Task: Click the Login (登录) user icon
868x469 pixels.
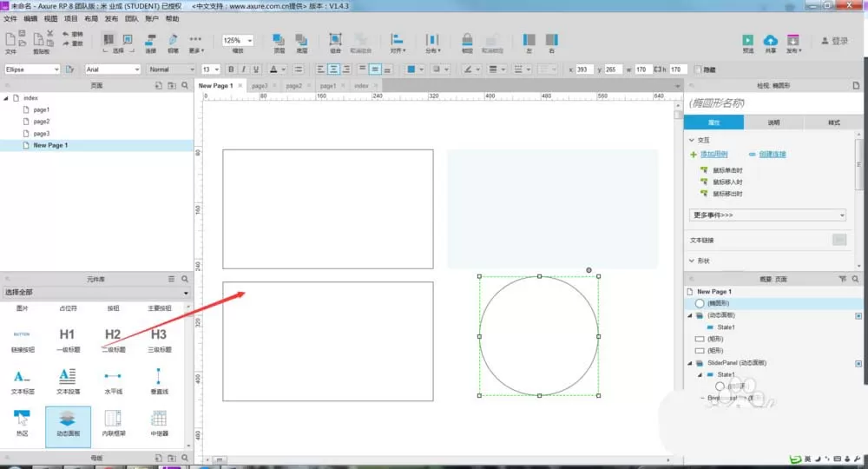Action: [x=825, y=41]
